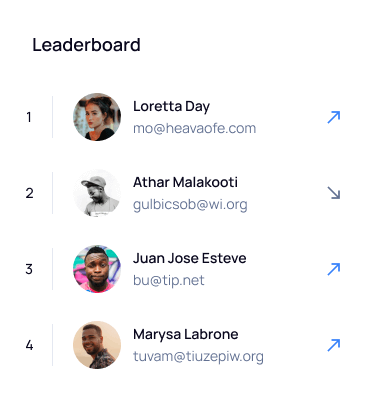Viewport: 368px width, 400px height.
Task: Click email mo@heavaofe.com
Action: pyautogui.click(x=195, y=128)
